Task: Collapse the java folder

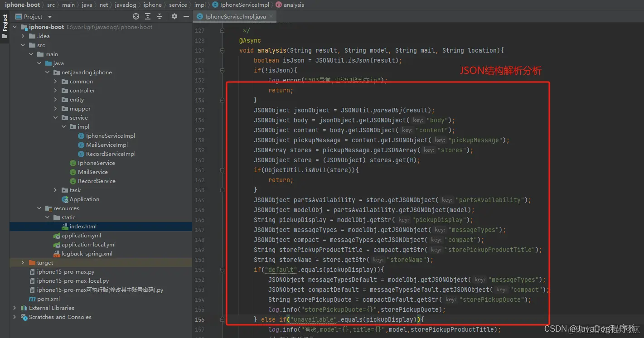Action: 39,63
